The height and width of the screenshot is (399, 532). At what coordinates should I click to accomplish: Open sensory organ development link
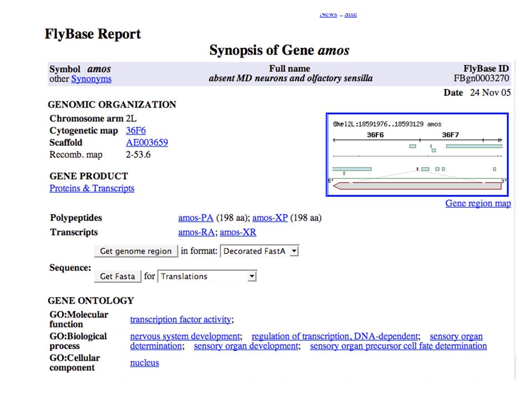[x=246, y=346]
